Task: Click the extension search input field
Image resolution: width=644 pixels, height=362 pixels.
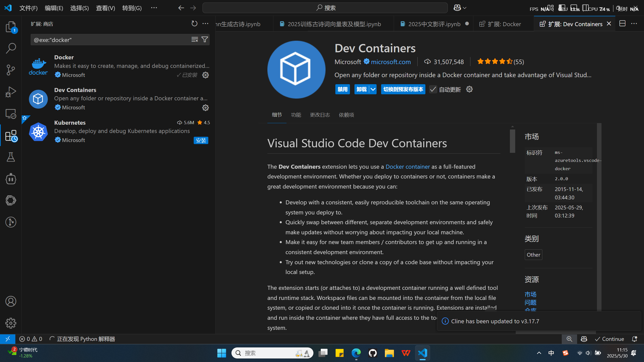Action: click(x=111, y=40)
